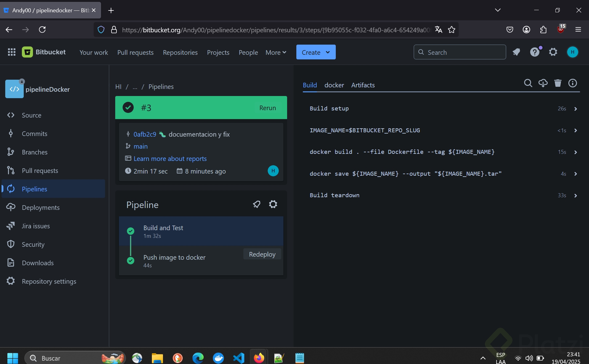
Task: Open Pipeline settings gear icon
Action: tap(273, 204)
